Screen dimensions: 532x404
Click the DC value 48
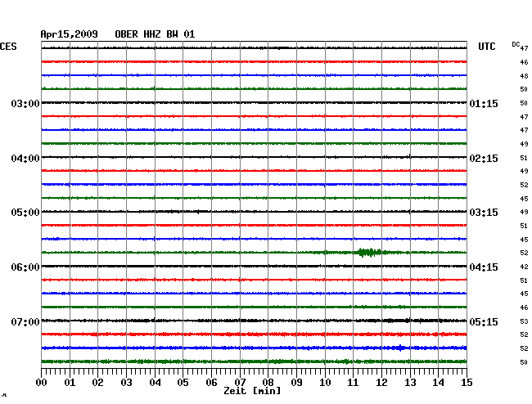tap(524, 76)
